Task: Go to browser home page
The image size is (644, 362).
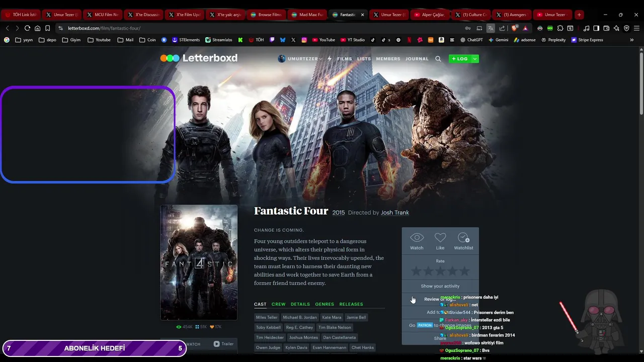Action: [37, 28]
